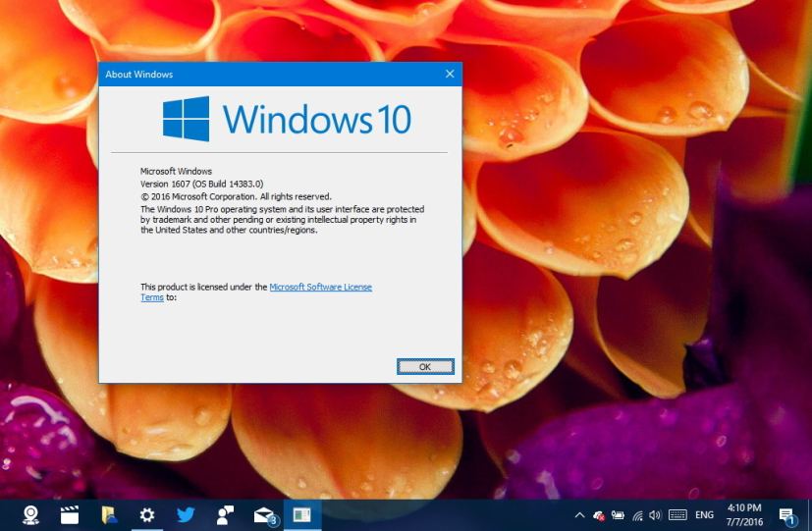Screen dimensions: 812x531
Task: Open Settings gear in the taskbar
Action: tap(147, 514)
